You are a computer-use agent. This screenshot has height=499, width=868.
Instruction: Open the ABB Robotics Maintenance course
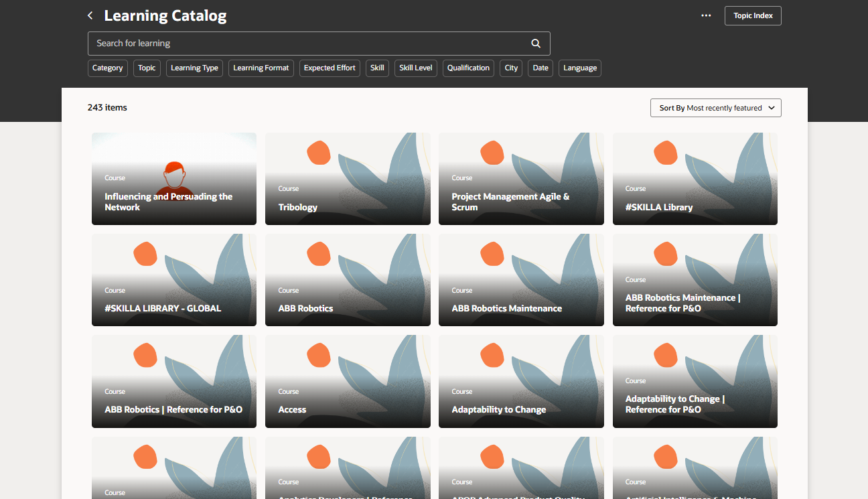coord(521,280)
